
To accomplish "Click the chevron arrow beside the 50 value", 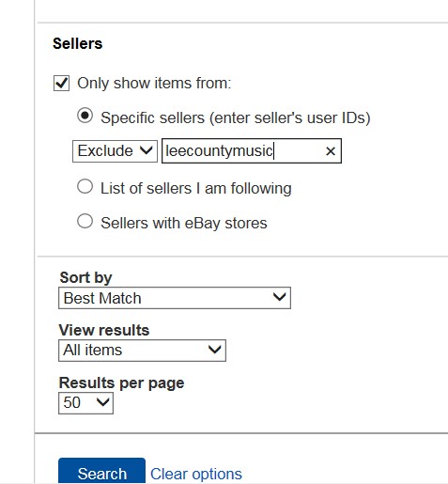I will [x=102, y=401].
